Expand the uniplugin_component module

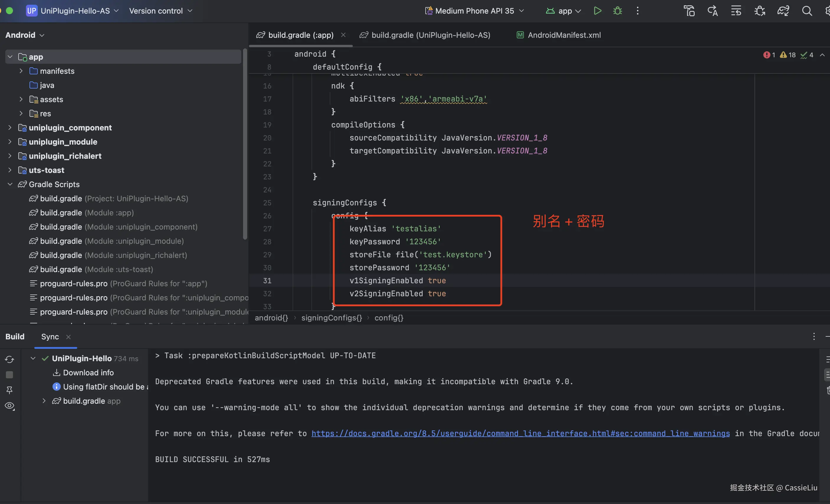pyautogui.click(x=10, y=128)
